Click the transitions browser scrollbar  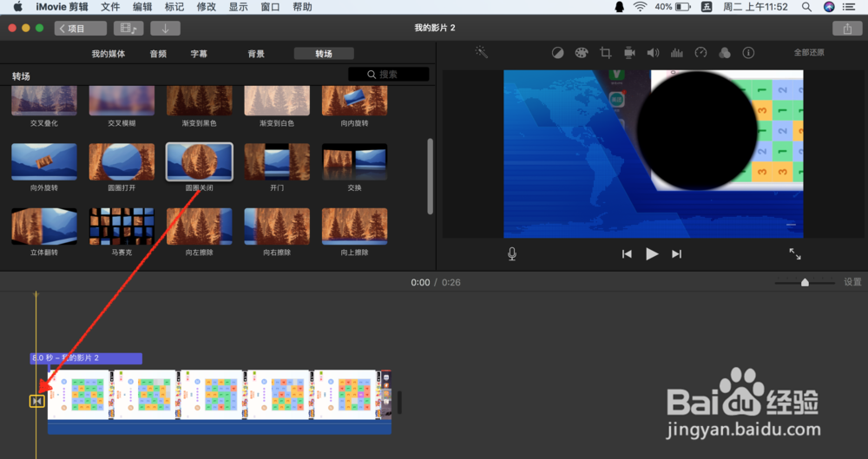pyautogui.click(x=431, y=176)
